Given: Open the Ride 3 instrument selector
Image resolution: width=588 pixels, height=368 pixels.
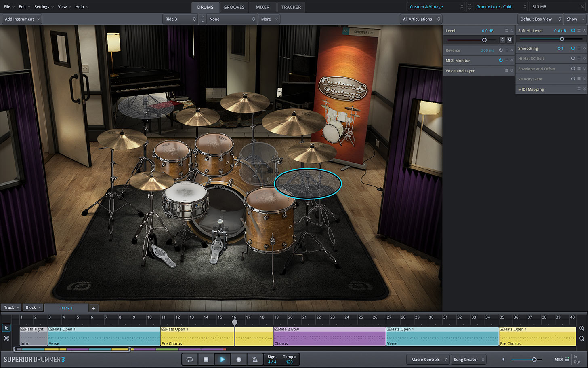Looking at the screenshot, I should tap(180, 19).
